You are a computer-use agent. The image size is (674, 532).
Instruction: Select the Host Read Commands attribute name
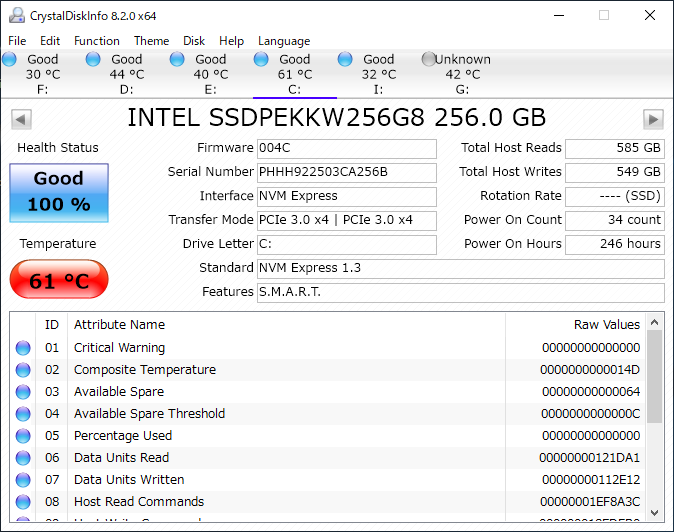pyautogui.click(x=139, y=501)
